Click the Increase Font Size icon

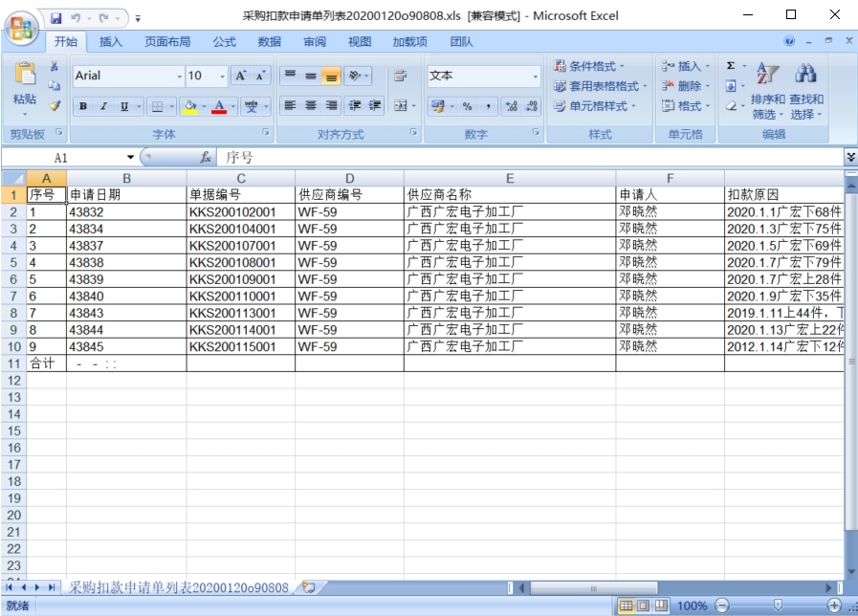tap(241, 76)
